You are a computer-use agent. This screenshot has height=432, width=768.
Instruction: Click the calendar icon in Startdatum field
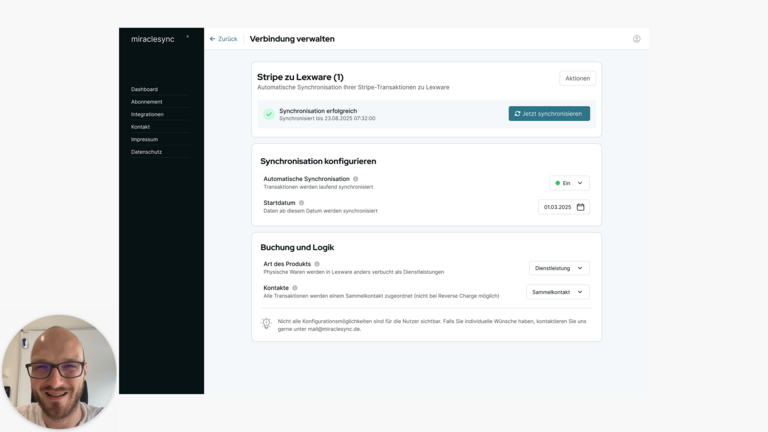(x=580, y=207)
